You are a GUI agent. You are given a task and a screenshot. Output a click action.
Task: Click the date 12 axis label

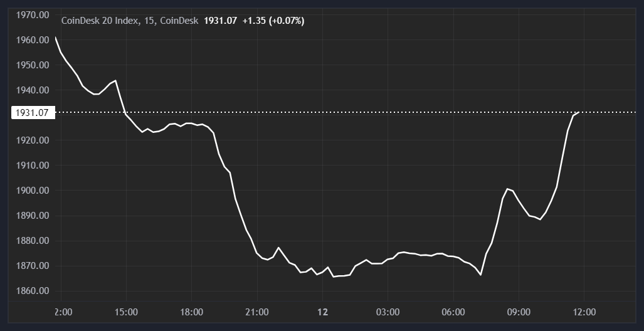[x=323, y=312]
